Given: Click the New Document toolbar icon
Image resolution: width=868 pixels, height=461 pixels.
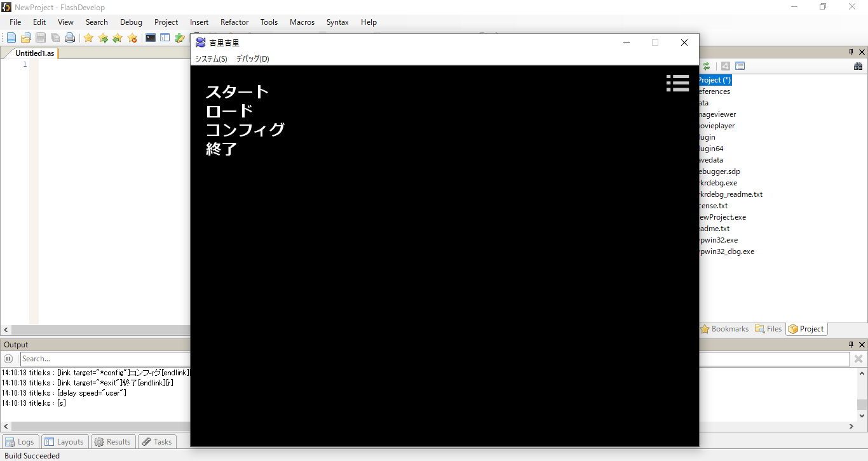Looking at the screenshot, I should point(11,38).
